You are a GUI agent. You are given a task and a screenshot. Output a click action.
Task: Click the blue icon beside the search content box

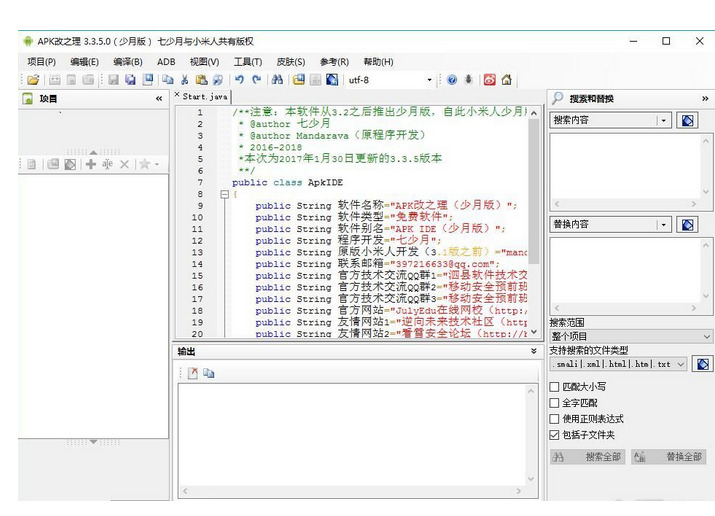[x=687, y=120]
